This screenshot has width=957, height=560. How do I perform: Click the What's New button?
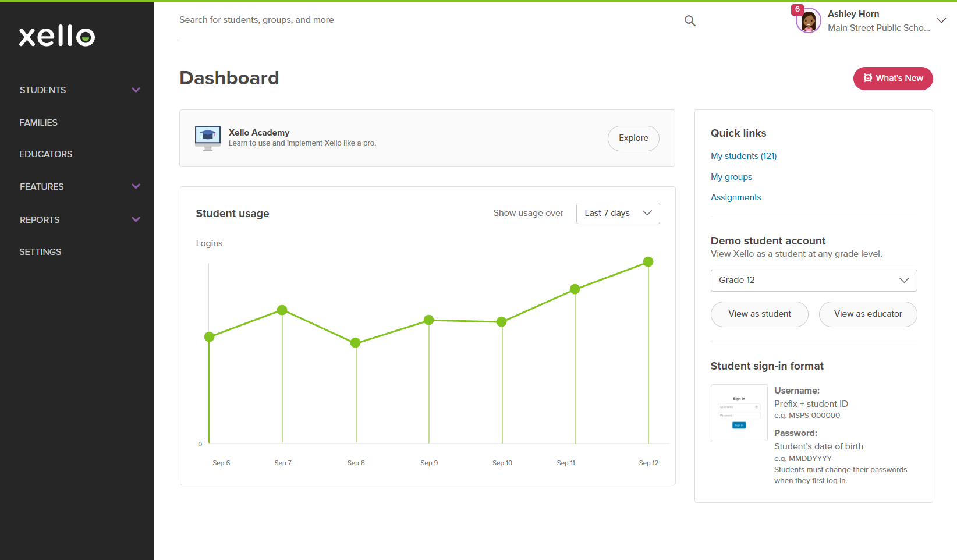tap(893, 79)
